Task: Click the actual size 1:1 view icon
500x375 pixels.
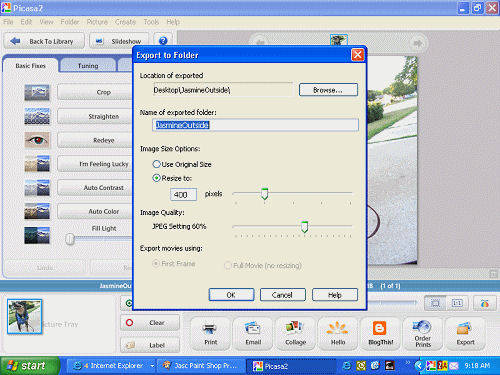Action: pos(457,303)
